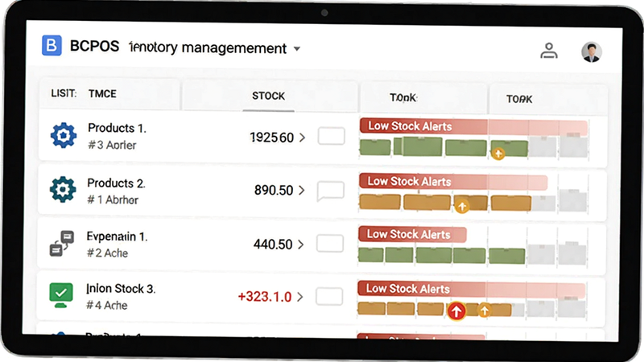Expand the chevron next to 890.50
This screenshot has height=362, width=644.
[x=301, y=190]
